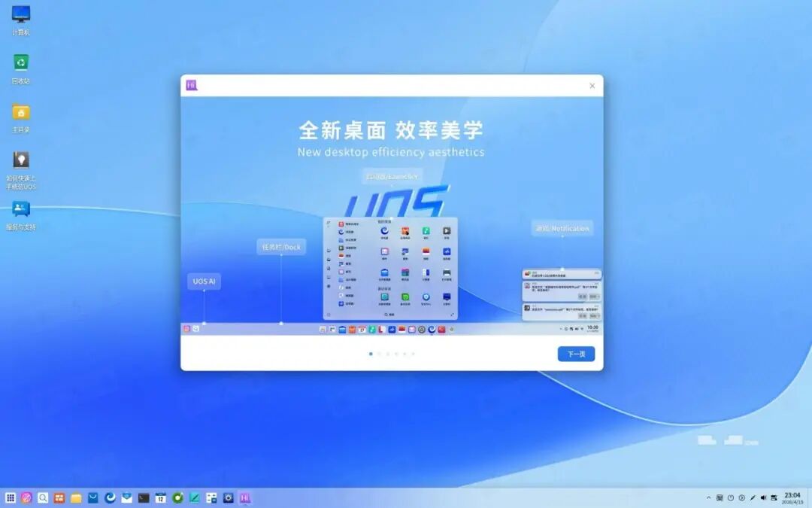Open the 回收站 recycle bin desktop icon
The image size is (812, 508).
[x=21, y=68]
